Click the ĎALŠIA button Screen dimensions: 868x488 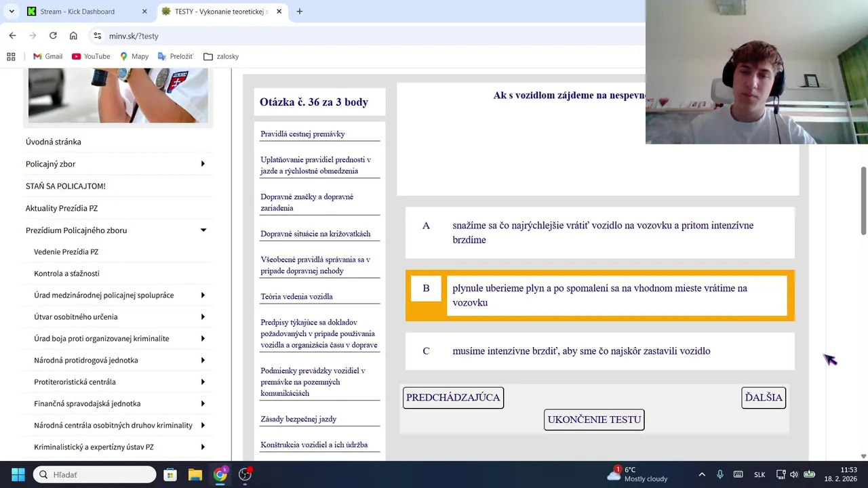[x=764, y=398]
